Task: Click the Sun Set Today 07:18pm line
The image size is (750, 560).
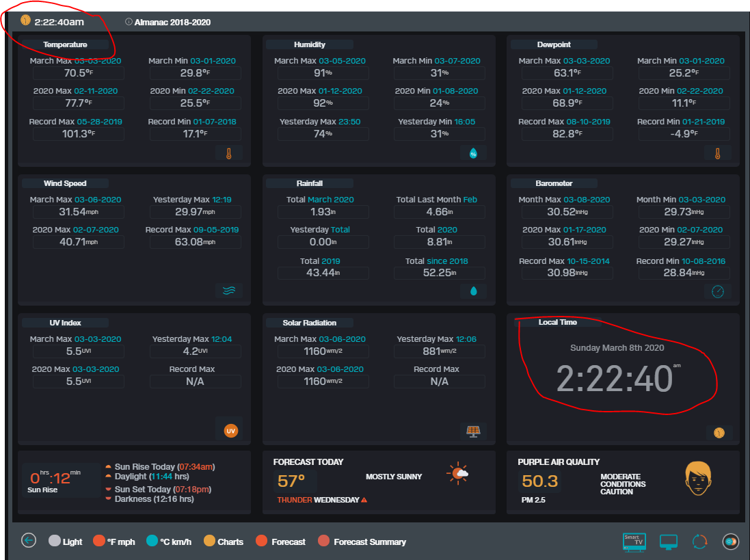Action: coord(163,489)
